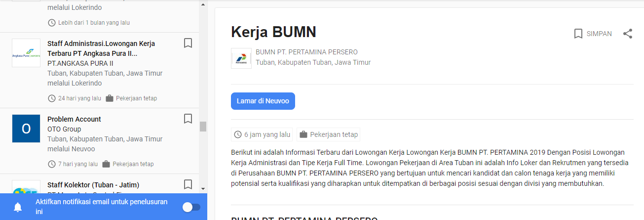Click the '6 jam yang lalu' time chip
The width and height of the screenshot is (644, 220).
(262, 134)
